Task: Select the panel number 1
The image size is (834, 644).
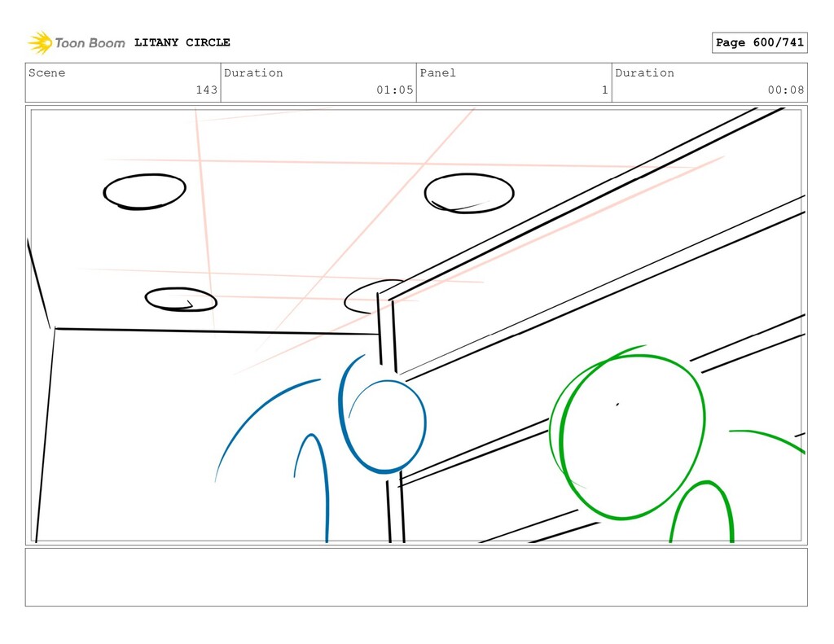Action: 605,90
